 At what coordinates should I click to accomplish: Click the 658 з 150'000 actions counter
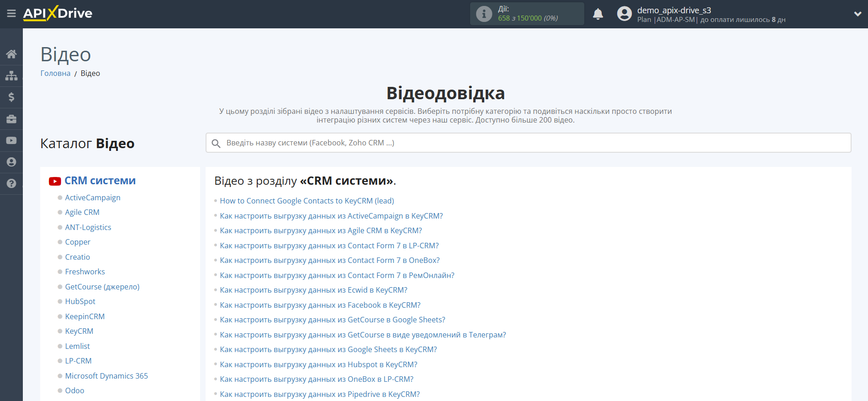[528, 18]
